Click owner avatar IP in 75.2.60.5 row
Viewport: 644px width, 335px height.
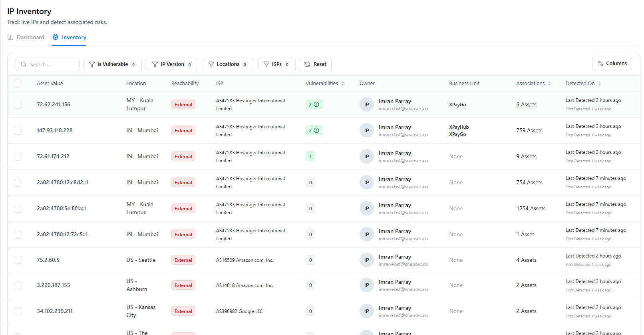(x=366, y=260)
